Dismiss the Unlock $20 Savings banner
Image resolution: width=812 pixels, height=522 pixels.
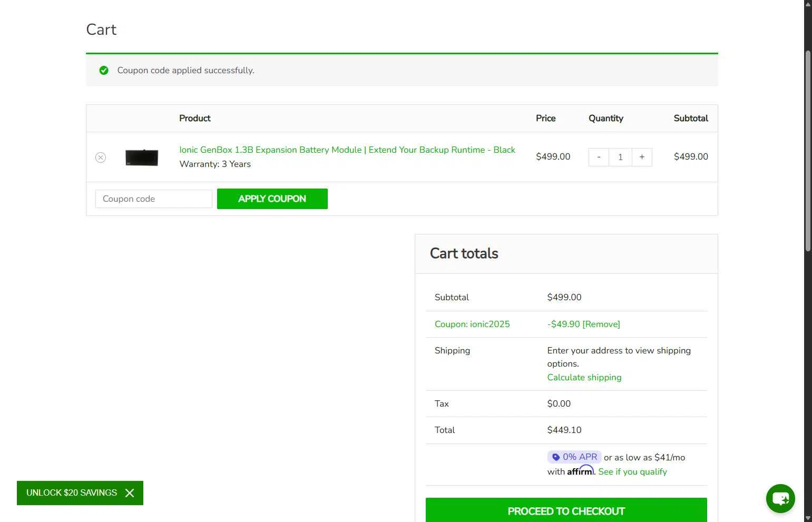pyautogui.click(x=130, y=493)
